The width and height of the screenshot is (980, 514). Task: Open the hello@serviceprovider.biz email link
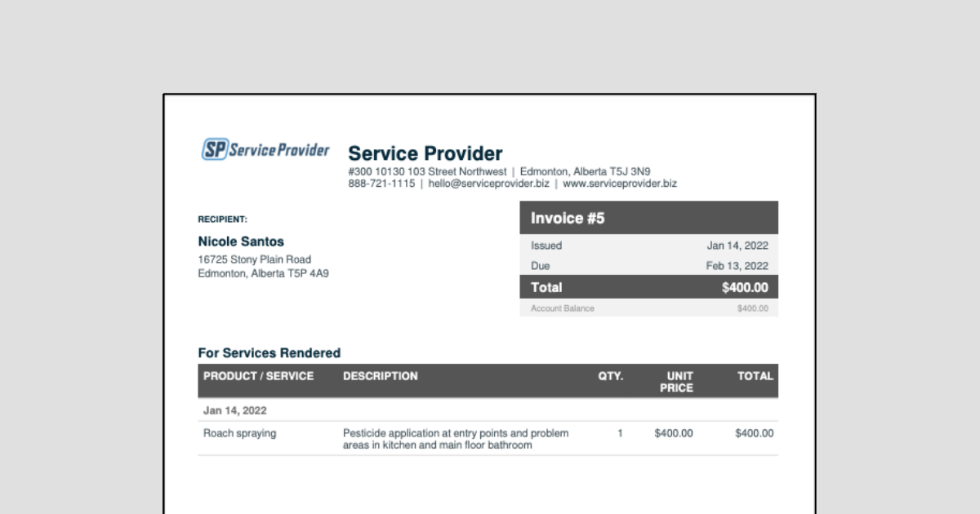tap(488, 184)
